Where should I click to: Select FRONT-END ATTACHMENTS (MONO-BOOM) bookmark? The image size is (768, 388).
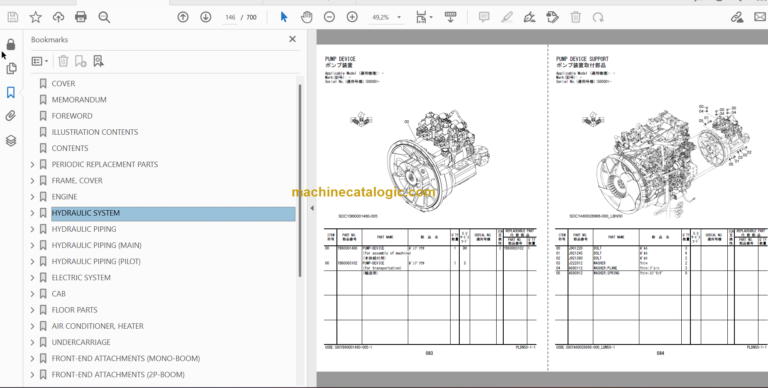click(x=126, y=359)
